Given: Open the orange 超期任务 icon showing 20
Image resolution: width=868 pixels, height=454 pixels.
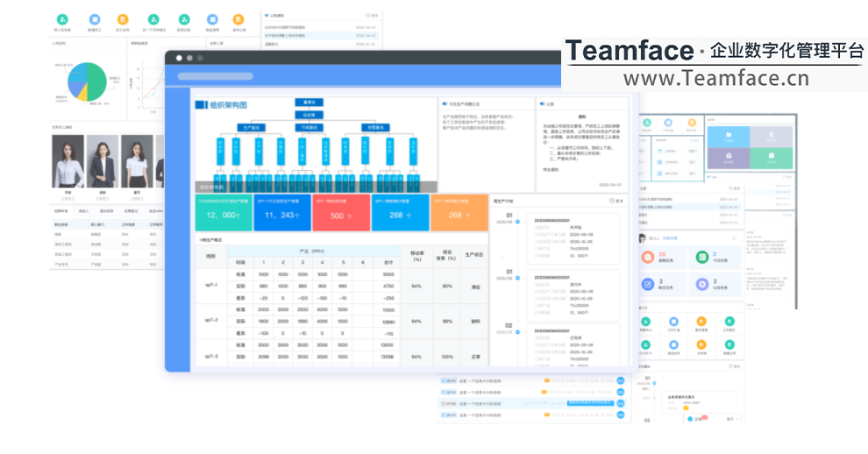Looking at the screenshot, I should (648, 257).
